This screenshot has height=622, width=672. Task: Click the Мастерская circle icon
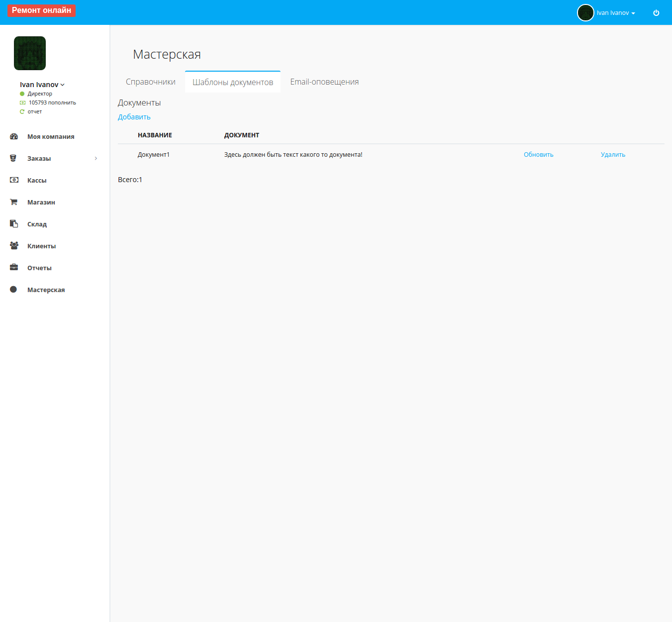click(x=13, y=290)
